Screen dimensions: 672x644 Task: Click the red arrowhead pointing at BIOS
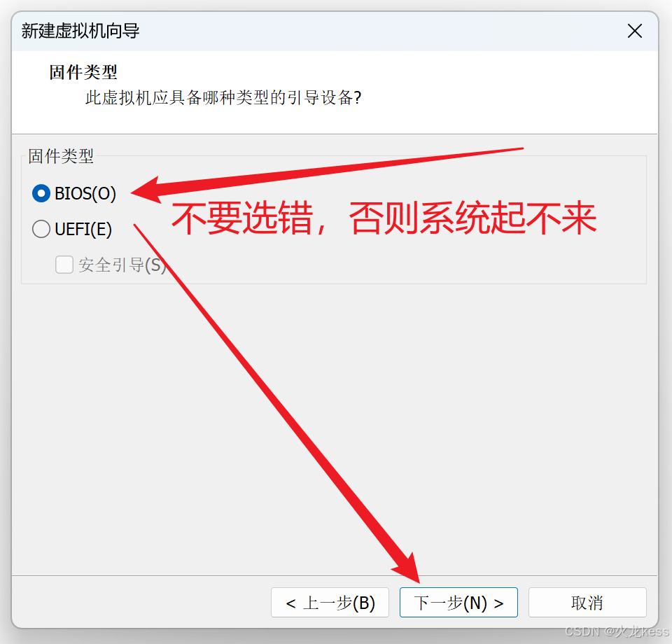[146, 190]
